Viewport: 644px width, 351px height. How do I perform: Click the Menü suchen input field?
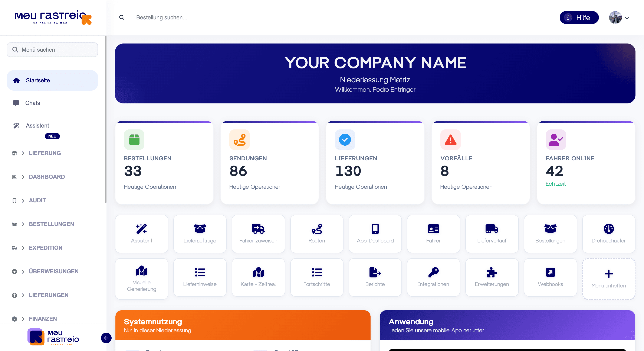click(52, 49)
